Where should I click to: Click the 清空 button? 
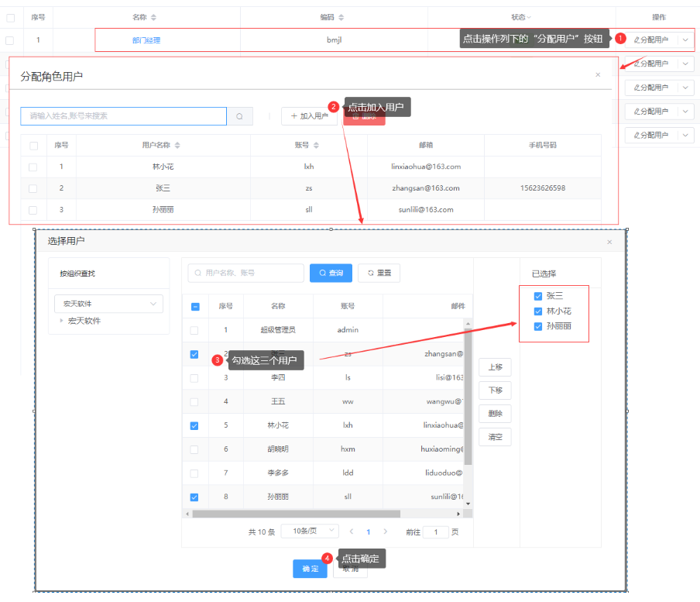click(x=495, y=437)
